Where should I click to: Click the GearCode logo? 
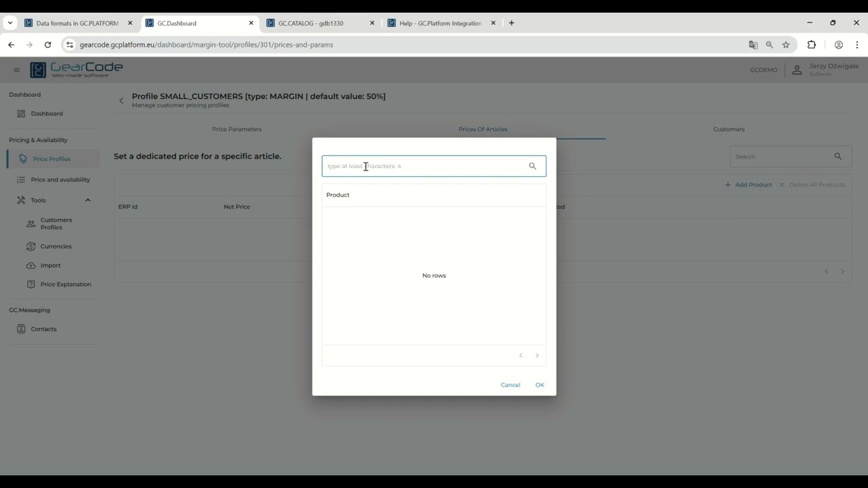tap(77, 69)
